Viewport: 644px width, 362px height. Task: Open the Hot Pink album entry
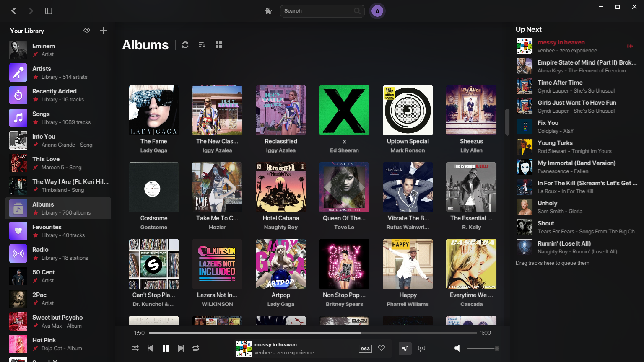click(58, 344)
